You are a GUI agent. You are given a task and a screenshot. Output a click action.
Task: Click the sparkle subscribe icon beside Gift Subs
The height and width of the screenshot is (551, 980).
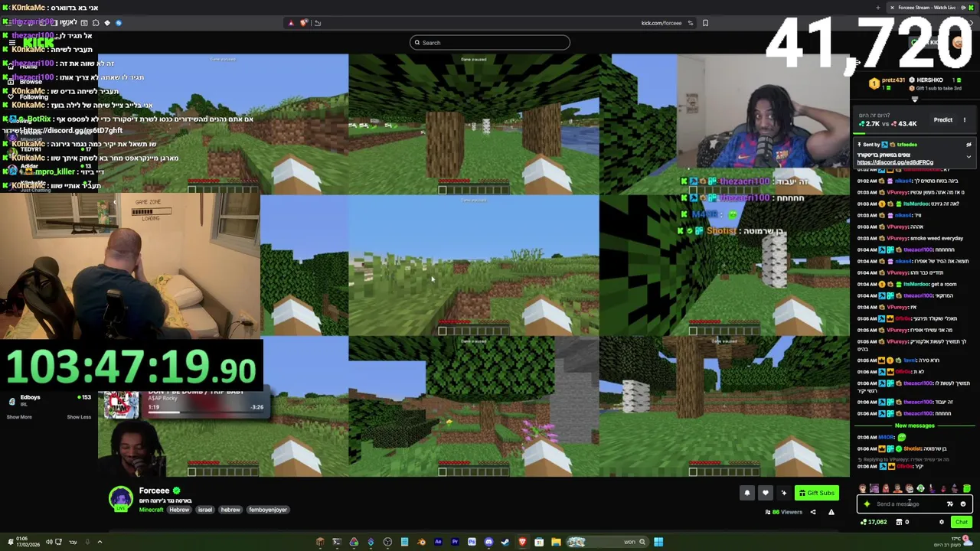pos(783,493)
